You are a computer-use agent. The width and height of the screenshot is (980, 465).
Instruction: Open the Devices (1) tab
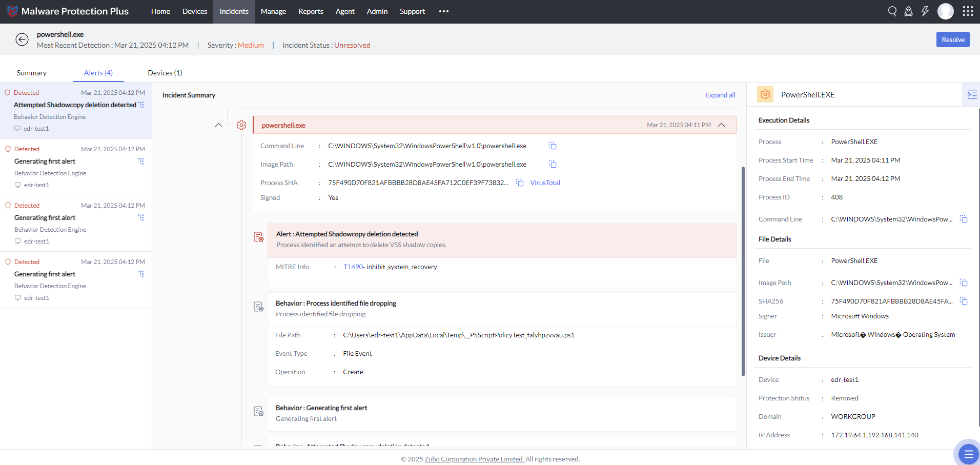click(x=165, y=73)
